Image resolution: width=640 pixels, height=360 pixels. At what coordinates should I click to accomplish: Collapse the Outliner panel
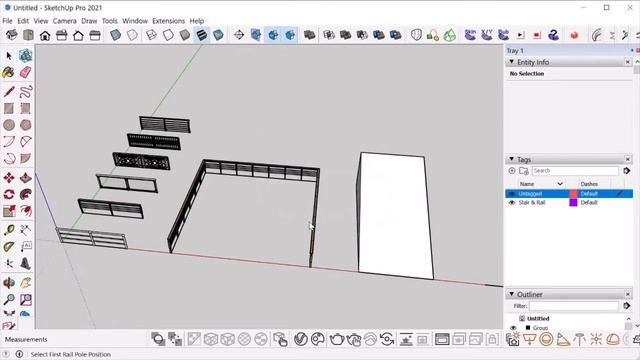click(x=511, y=294)
